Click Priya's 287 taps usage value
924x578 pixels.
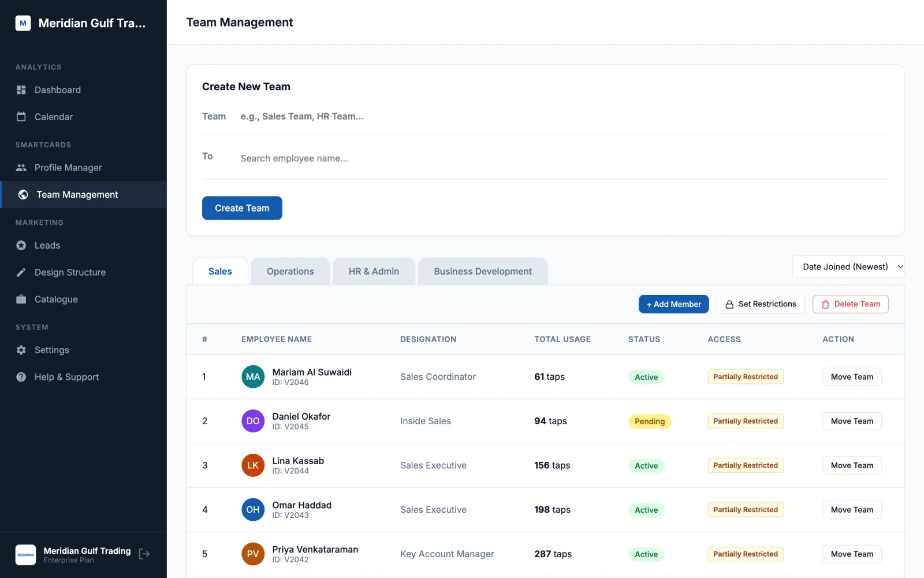553,554
